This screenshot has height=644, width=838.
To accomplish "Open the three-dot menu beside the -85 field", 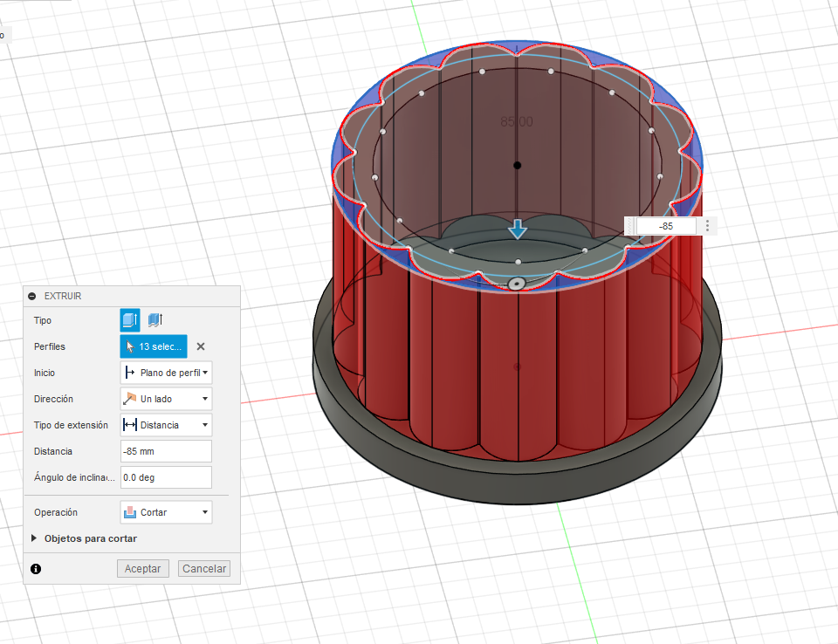I will pyautogui.click(x=707, y=226).
